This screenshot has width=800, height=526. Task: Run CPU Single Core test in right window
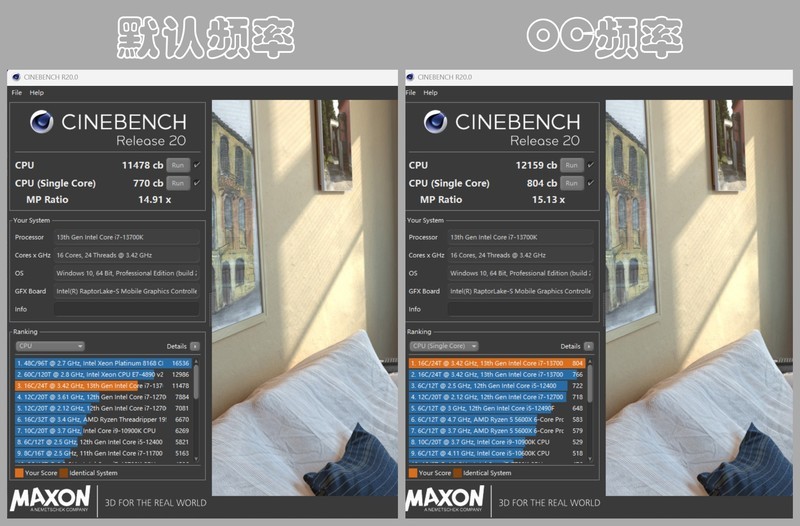pyautogui.click(x=572, y=183)
